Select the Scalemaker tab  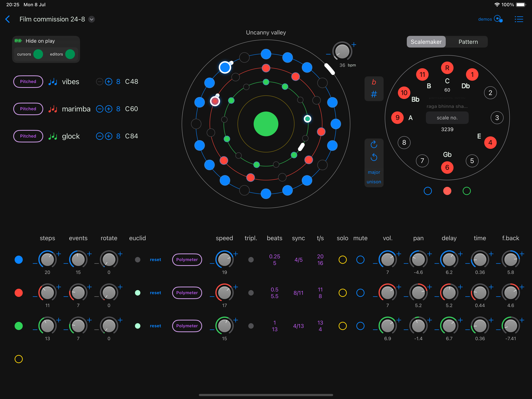click(426, 42)
